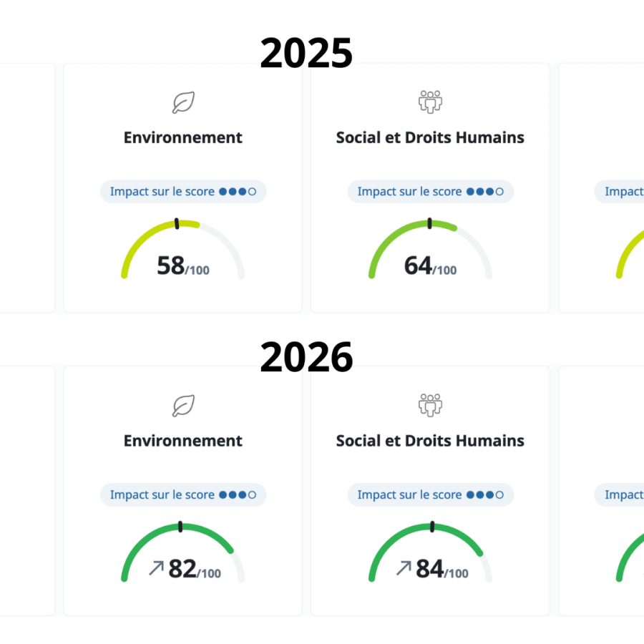Viewport: 644px width, 644px height.
Task: Click the upward trend arrow beside score 82
Action: [156, 569]
